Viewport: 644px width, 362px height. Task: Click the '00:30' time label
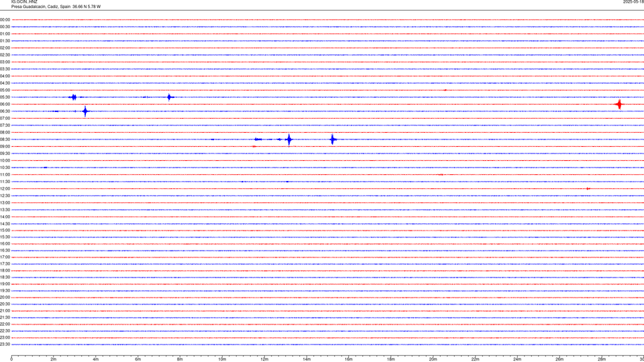[x=5, y=27]
